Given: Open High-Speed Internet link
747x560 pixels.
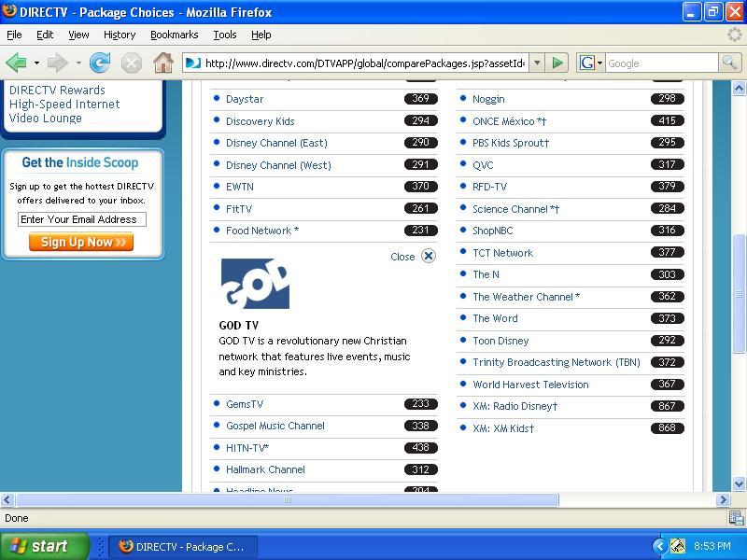Looking at the screenshot, I should 64,105.
